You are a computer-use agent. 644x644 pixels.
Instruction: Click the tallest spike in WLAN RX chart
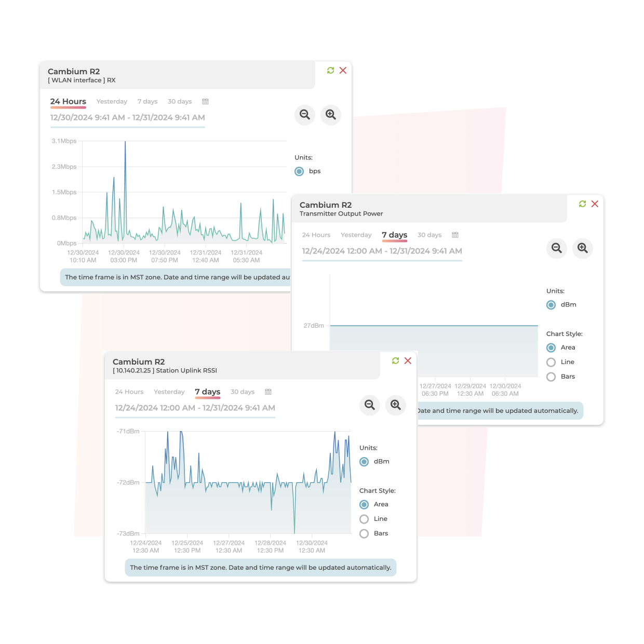[x=125, y=143]
